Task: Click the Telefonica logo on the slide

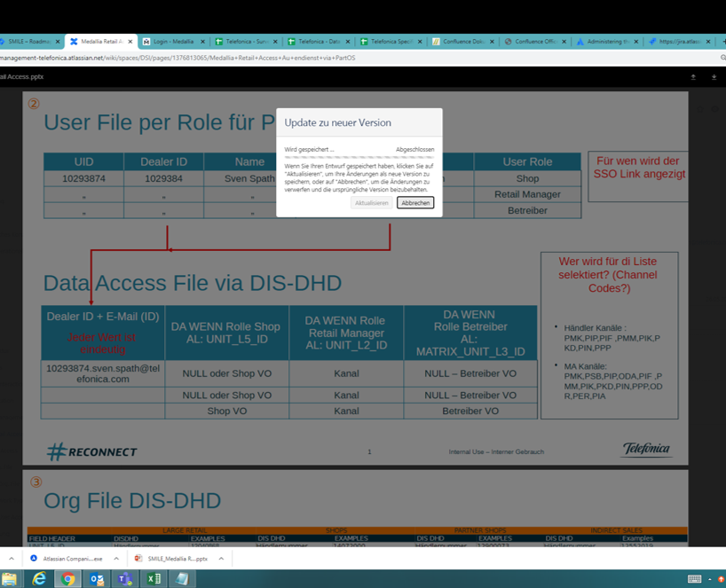Action: (646, 449)
